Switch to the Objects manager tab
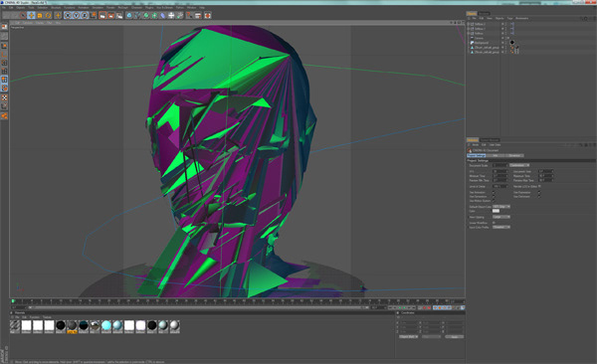597x364 pixels. [x=472, y=13]
